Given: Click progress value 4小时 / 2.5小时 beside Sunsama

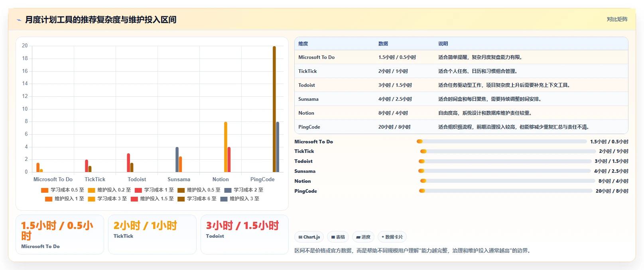Looking at the screenshot, I should tap(611, 171).
